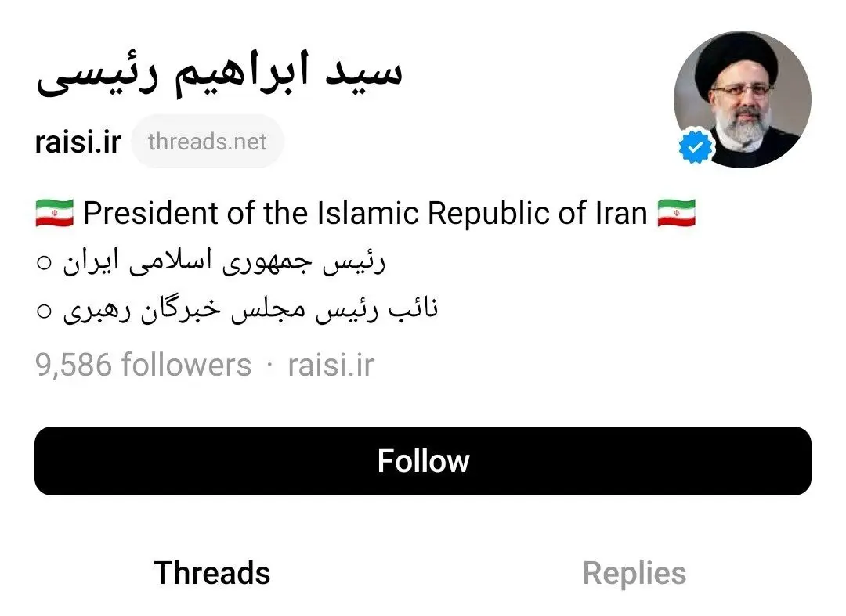The width and height of the screenshot is (846, 616).
Task: Select the raisi.ir username under the profile name
Action: pyautogui.click(x=77, y=142)
